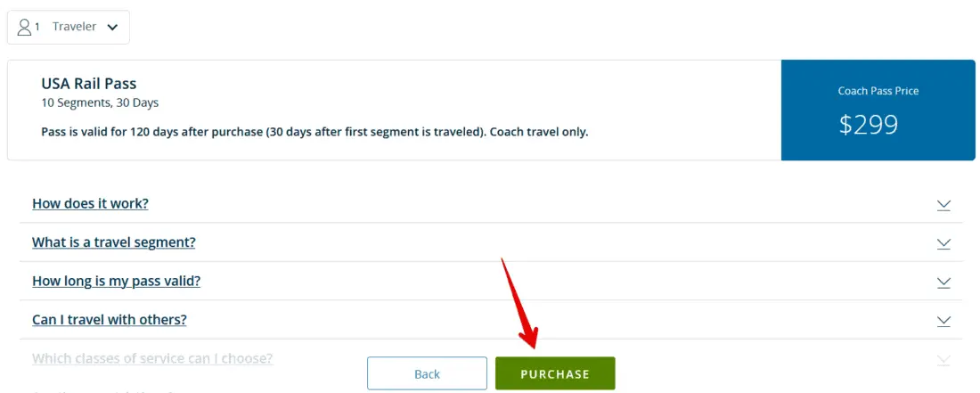Click the $299 price amount
980x393 pixels.
(x=868, y=125)
